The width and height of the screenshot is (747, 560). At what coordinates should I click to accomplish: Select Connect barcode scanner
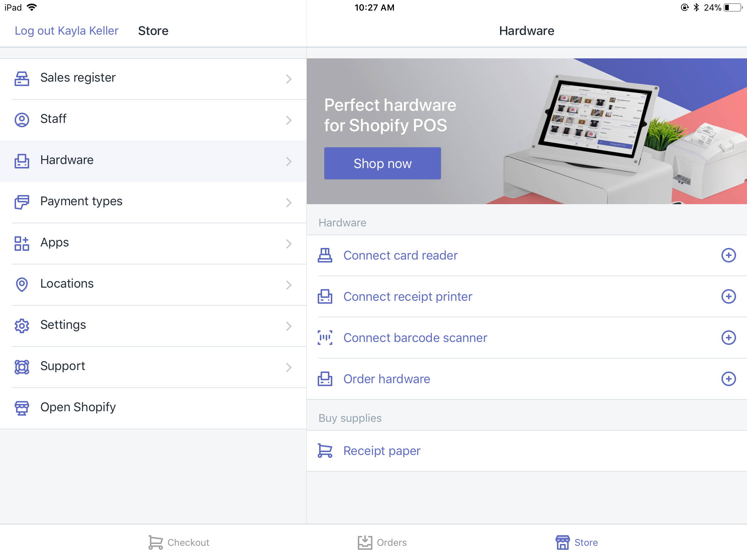[527, 338]
